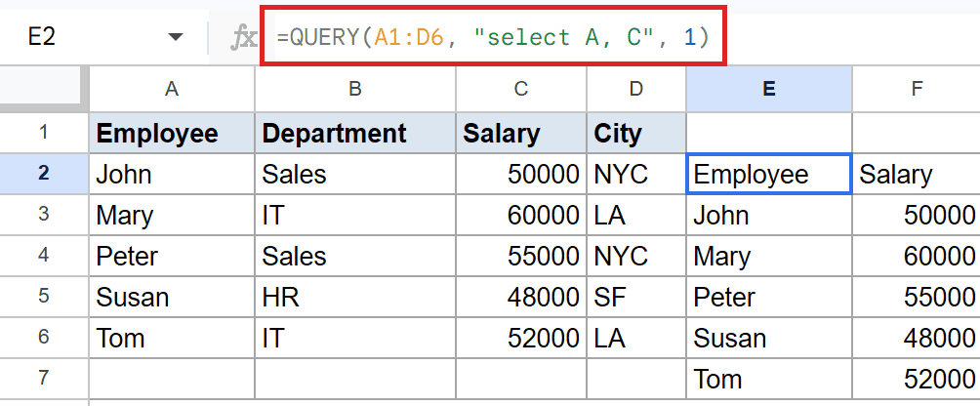
Task: Click cell F2 containing Salary
Action: point(917,173)
